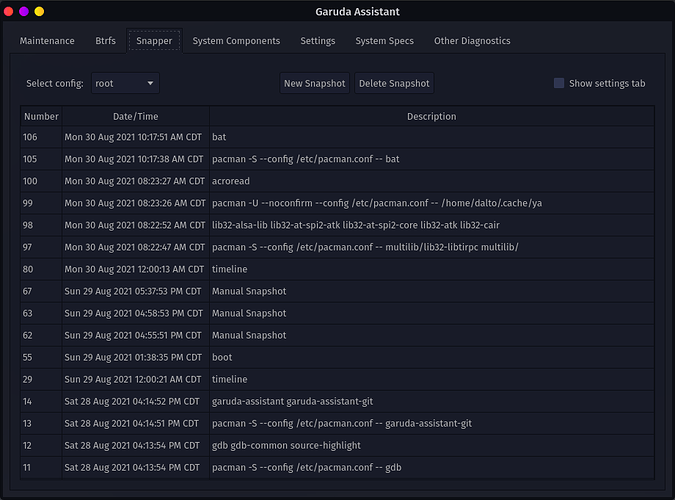The height and width of the screenshot is (500, 675).
Task: Click the purple window control button
Action: [24, 12]
